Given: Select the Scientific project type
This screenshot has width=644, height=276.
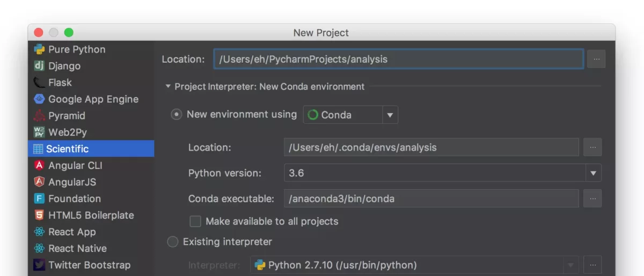Looking at the screenshot, I should (91, 149).
